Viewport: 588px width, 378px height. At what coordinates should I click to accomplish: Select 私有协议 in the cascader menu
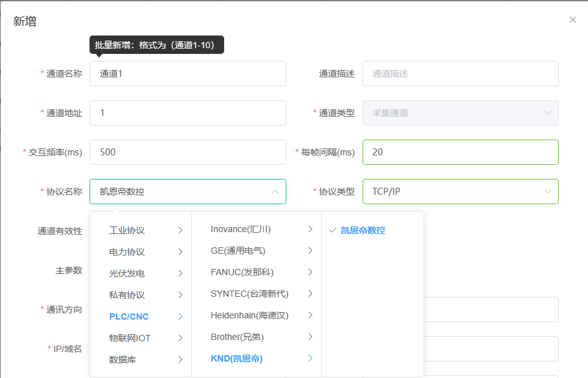point(141,295)
